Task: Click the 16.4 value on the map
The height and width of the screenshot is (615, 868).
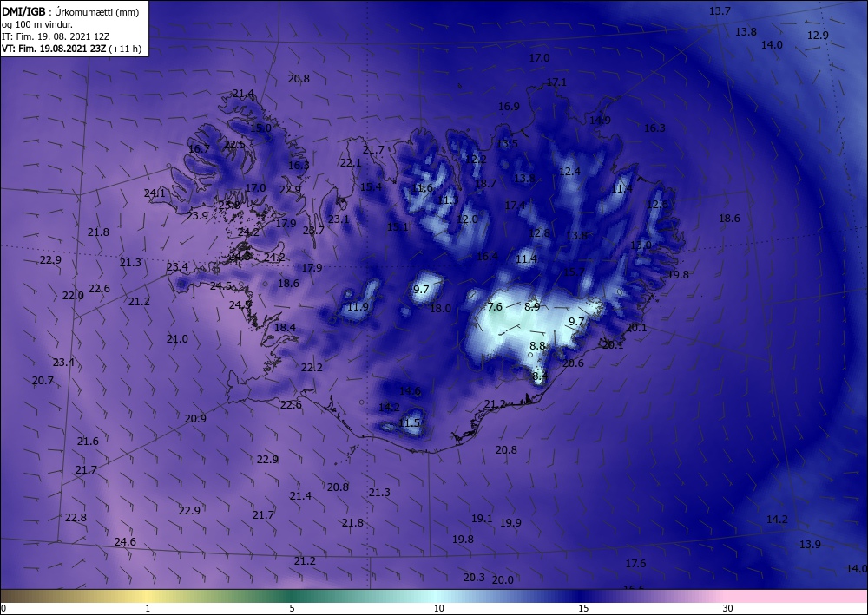Action: click(487, 257)
